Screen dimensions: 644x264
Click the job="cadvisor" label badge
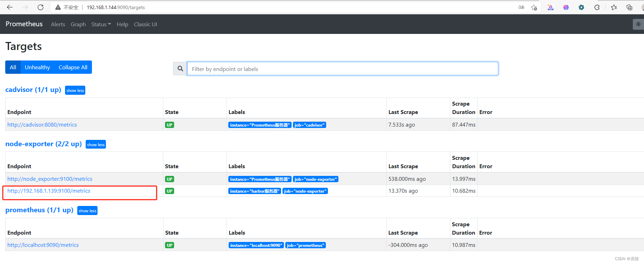click(309, 125)
